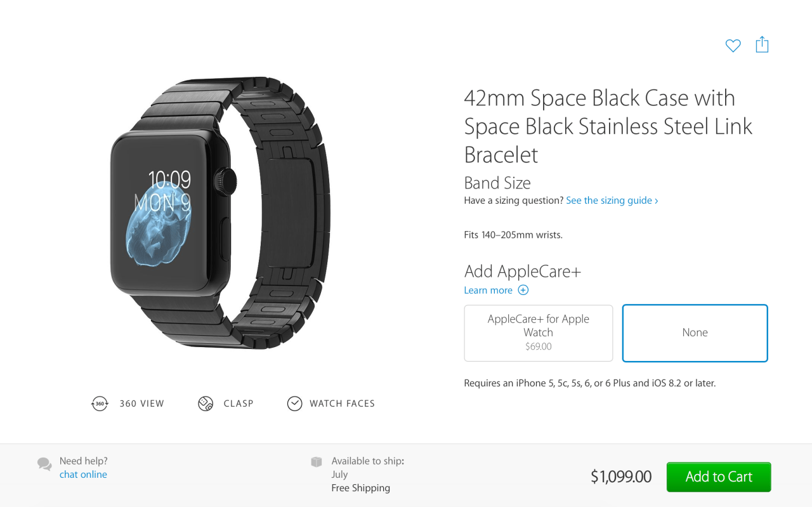
Task: Choose the None AppleCare option
Action: (695, 333)
